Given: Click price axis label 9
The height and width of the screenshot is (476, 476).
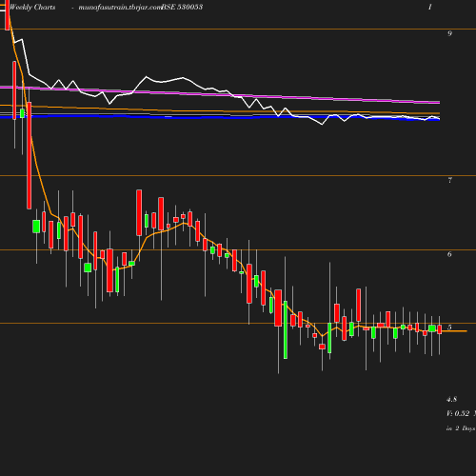Looking at the screenshot, I should pyautogui.click(x=449, y=33).
